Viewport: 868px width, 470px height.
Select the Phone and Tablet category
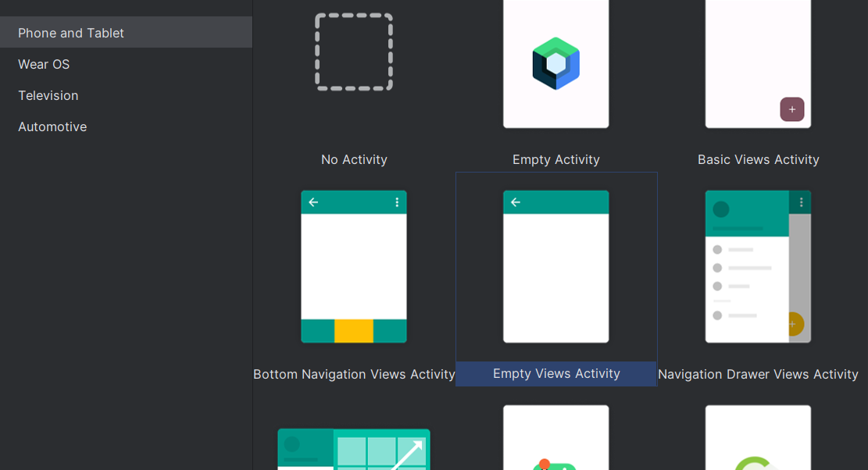coord(127,33)
